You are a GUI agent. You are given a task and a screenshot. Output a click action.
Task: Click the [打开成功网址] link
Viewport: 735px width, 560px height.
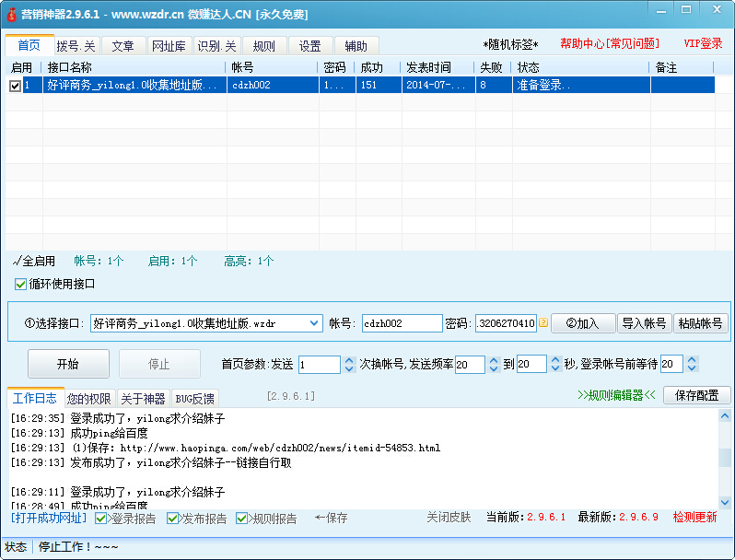click(x=49, y=518)
